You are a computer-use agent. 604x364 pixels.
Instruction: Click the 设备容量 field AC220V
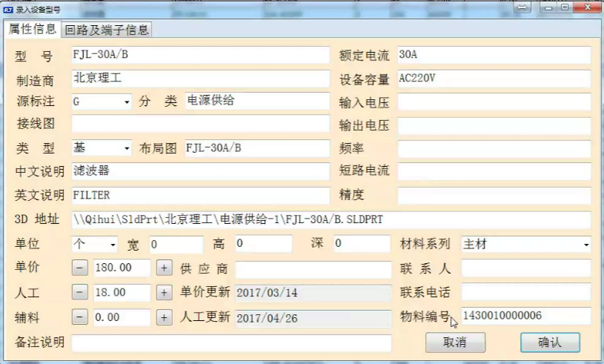(x=494, y=79)
